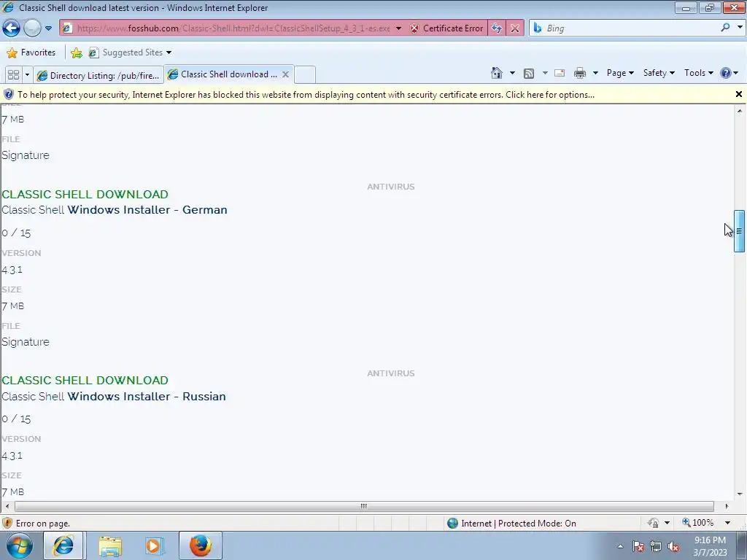747x560 pixels.
Task: Expand the address bar URL dropdown
Action: tap(398, 28)
